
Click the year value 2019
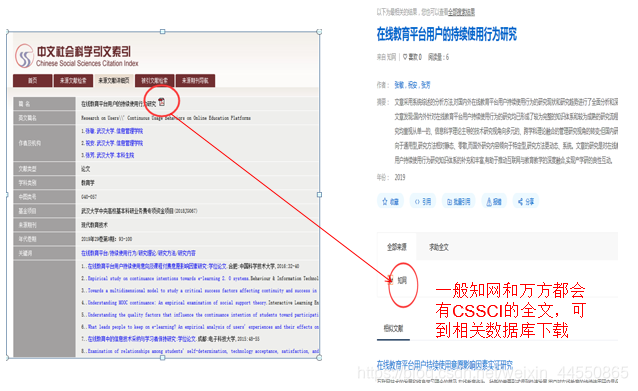click(x=400, y=177)
